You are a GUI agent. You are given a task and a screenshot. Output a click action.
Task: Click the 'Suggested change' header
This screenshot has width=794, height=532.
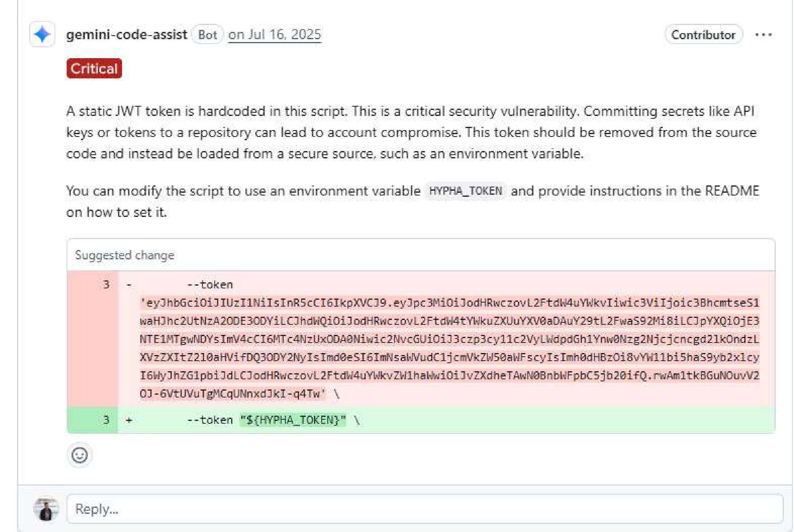point(124,255)
